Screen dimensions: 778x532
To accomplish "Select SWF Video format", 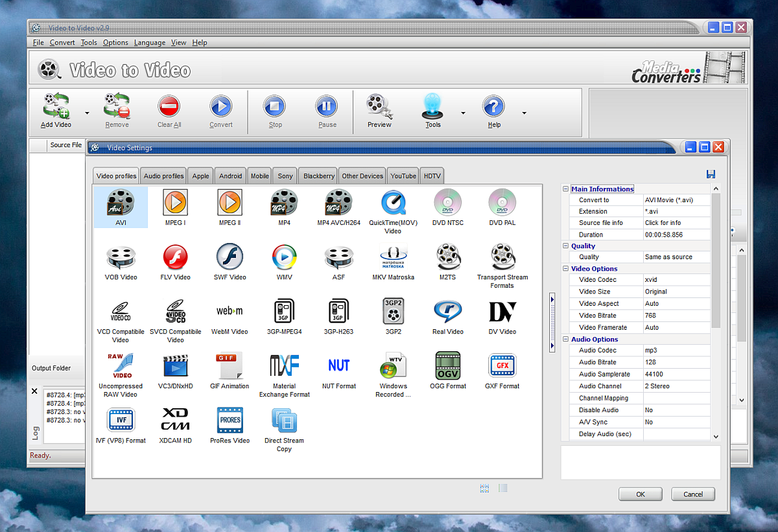I will click(x=230, y=262).
